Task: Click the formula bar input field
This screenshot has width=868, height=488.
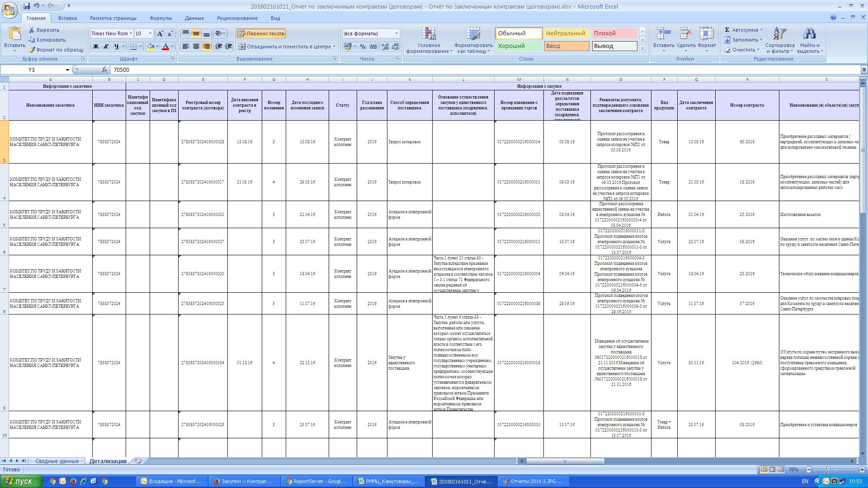Action: click(452, 70)
